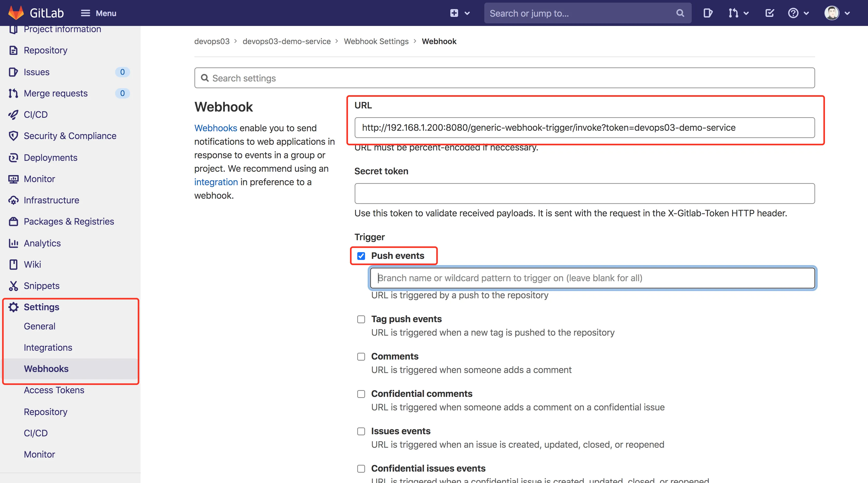The height and width of the screenshot is (483, 868).
Task: Click the search magnifier icon in top bar
Action: 680,13
